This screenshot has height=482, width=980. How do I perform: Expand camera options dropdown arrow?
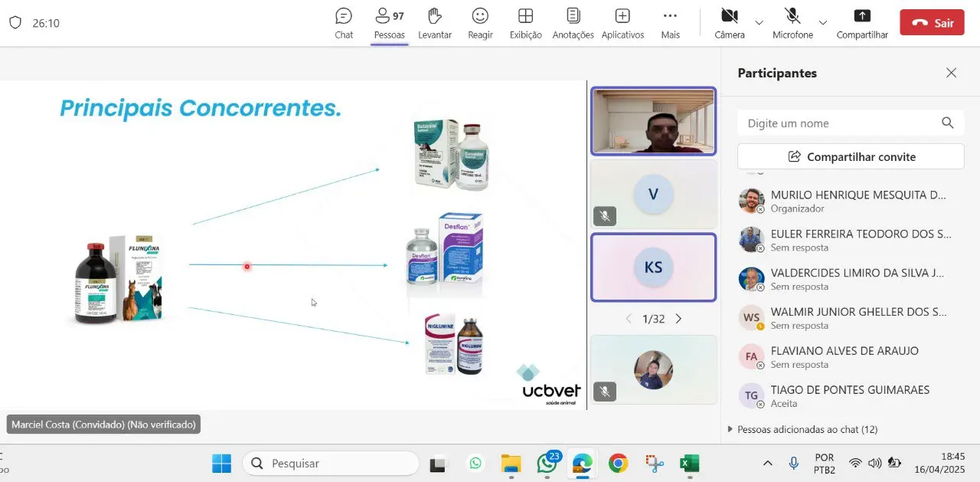point(759,22)
